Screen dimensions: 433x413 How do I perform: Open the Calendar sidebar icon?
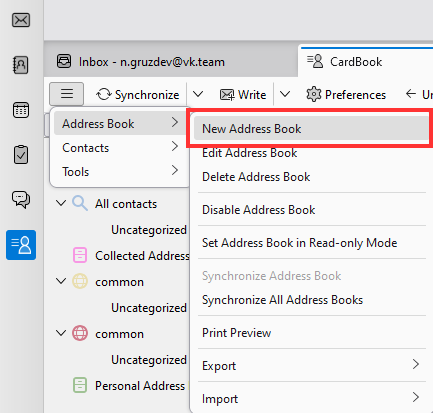[21, 110]
